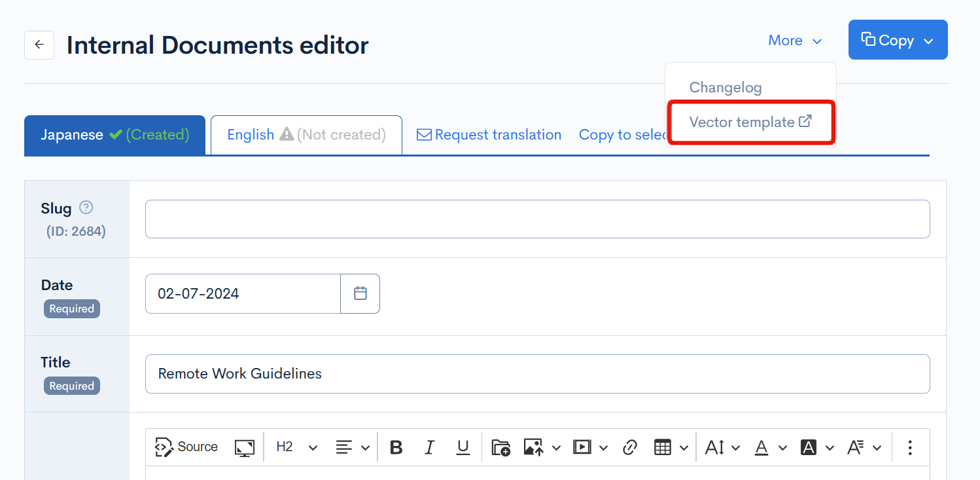Image resolution: width=980 pixels, height=480 pixels.
Task: Toggle italic formatting
Action: (x=429, y=447)
